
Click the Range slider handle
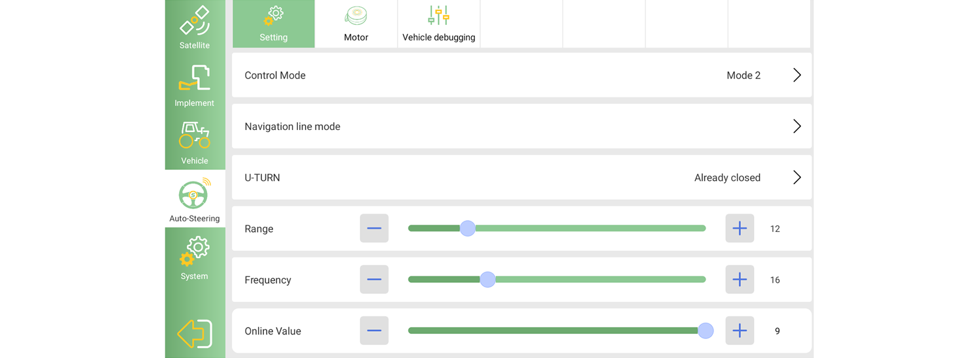click(467, 228)
